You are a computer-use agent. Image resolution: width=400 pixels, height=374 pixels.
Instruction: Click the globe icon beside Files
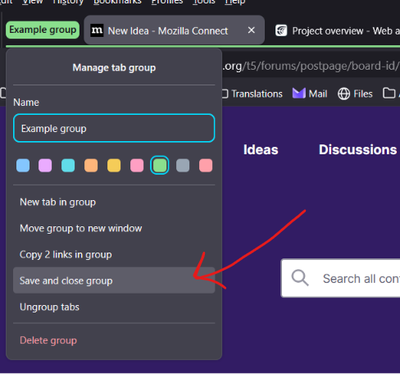(344, 94)
